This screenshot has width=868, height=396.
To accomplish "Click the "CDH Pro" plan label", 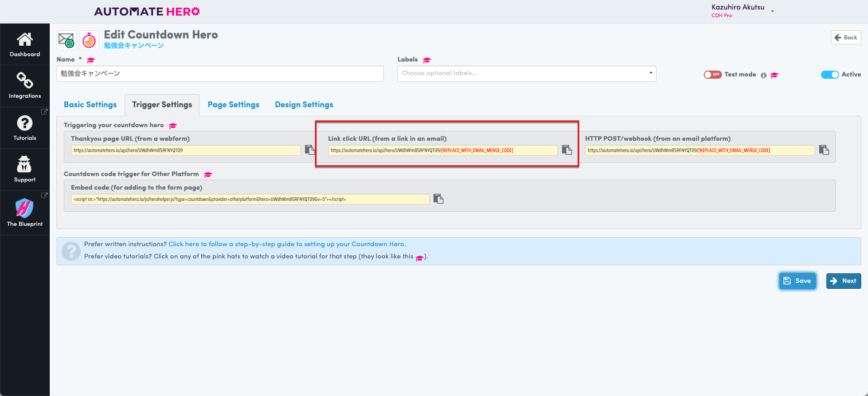I will click(722, 15).
